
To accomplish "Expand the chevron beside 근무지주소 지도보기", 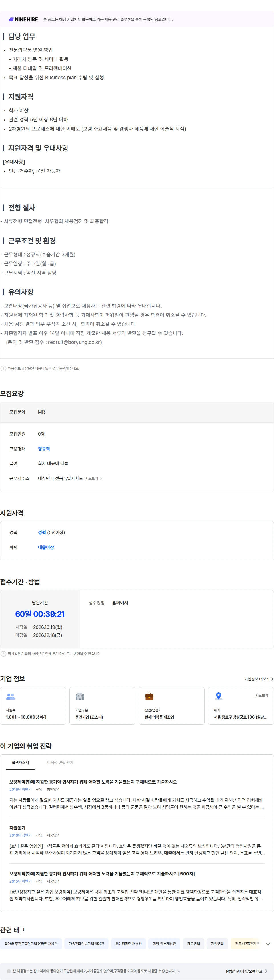I will point(101,479).
